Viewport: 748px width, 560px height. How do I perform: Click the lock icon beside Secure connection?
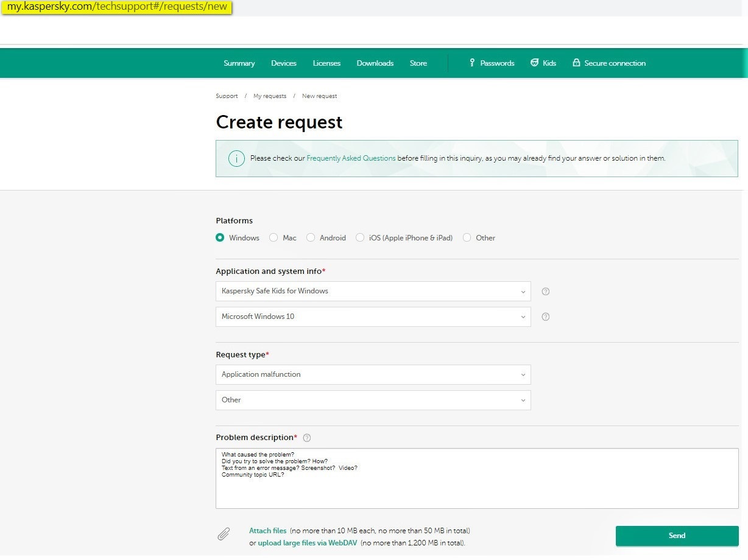tap(576, 63)
